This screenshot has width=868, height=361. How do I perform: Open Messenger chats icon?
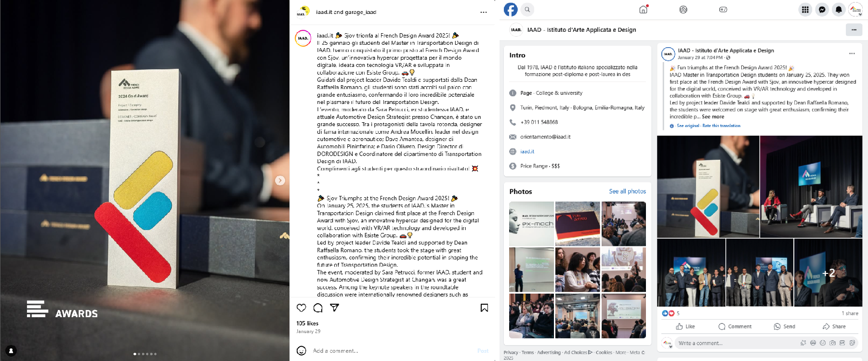tap(822, 9)
